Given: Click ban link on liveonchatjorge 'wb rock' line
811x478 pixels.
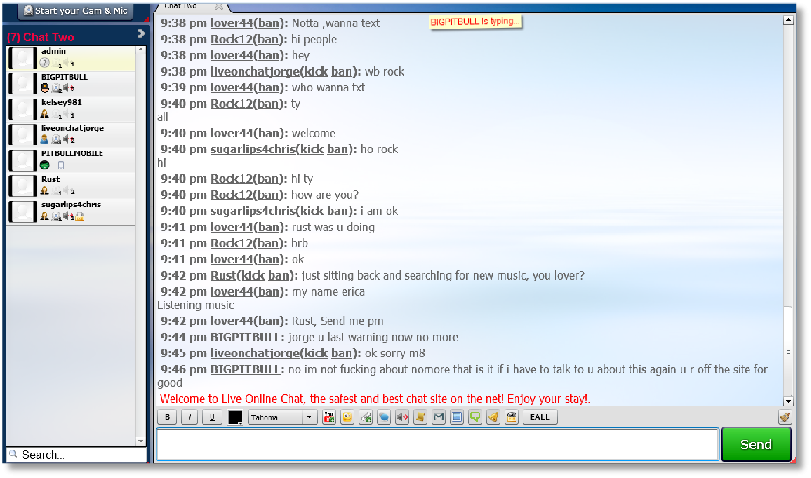Looking at the screenshot, I should click(x=341, y=71).
